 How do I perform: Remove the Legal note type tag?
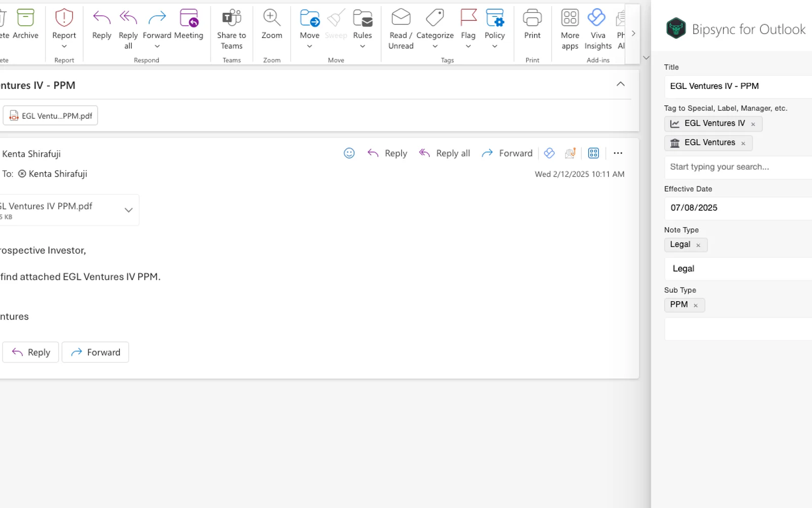tap(698, 245)
